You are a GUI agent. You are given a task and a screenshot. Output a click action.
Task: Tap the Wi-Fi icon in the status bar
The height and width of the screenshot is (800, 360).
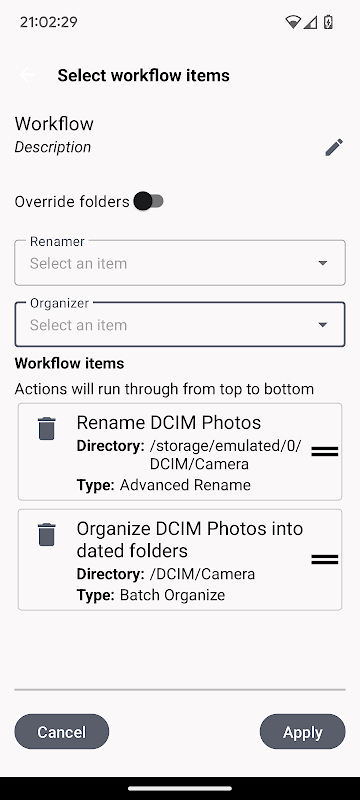(293, 22)
